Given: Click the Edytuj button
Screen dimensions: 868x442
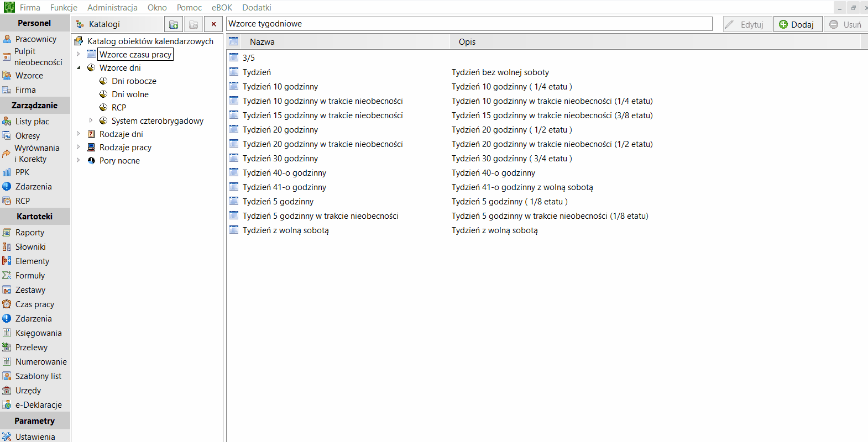Looking at the screenshot, I should [x=747, y=24].
